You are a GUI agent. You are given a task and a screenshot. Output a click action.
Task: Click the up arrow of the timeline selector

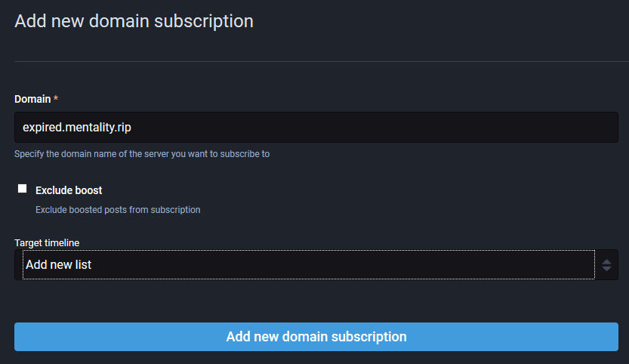606,261
